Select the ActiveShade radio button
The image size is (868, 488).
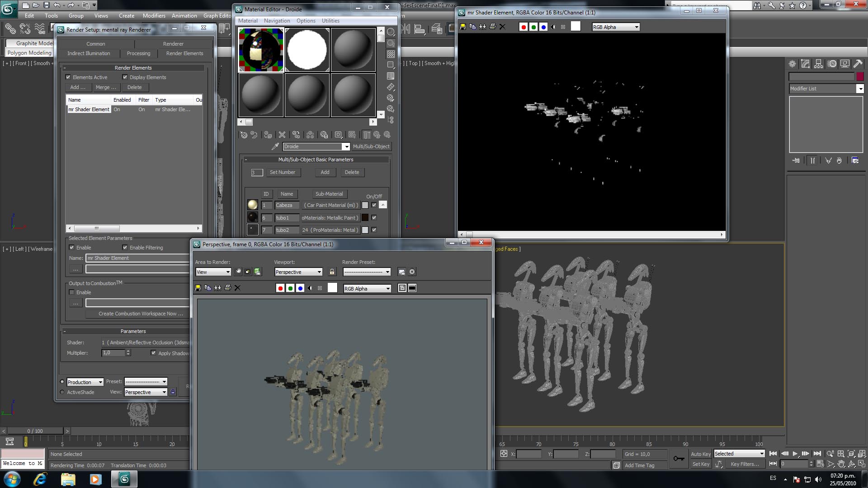pos(62,392)
